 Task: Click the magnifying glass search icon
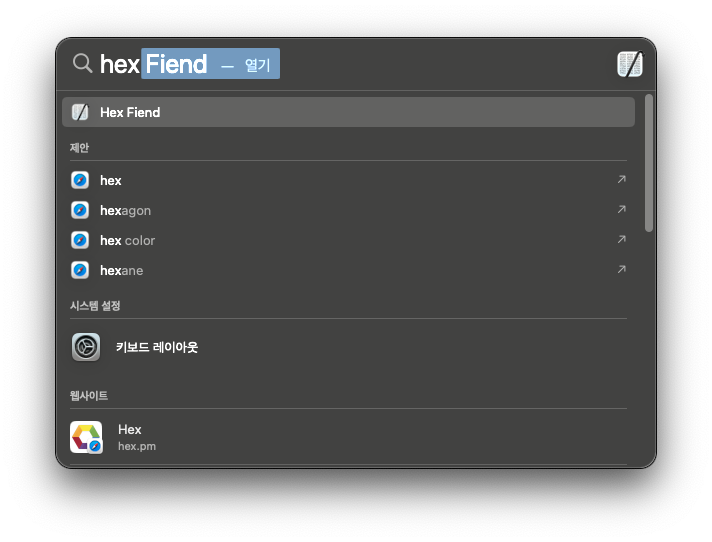pos(83,64)
